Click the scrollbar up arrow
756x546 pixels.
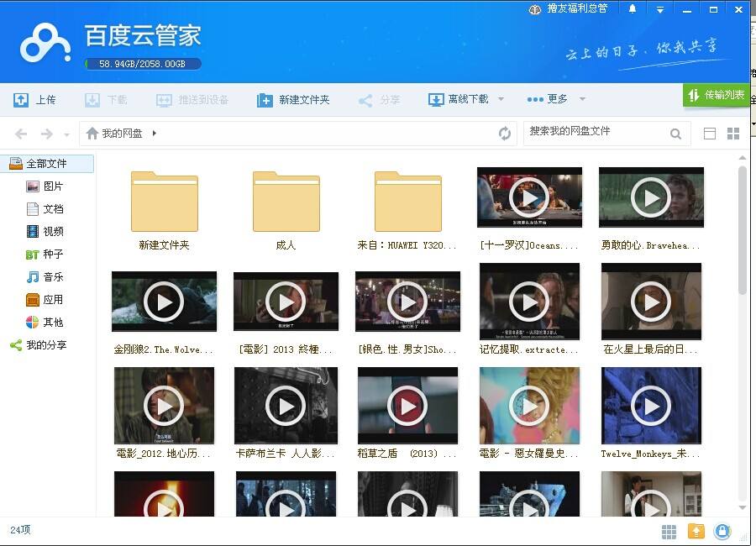pos(743,158)
